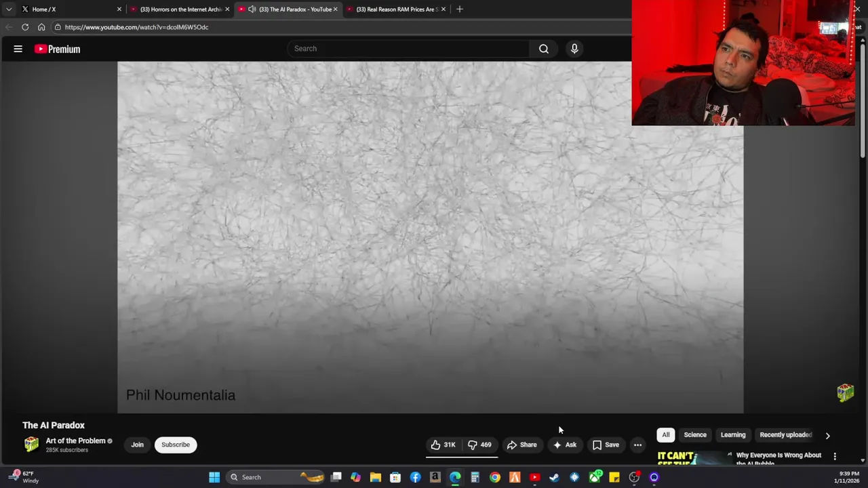Viewport: 868px width, 488px height.
Task: Select the All filter chip
Action: 666,435
